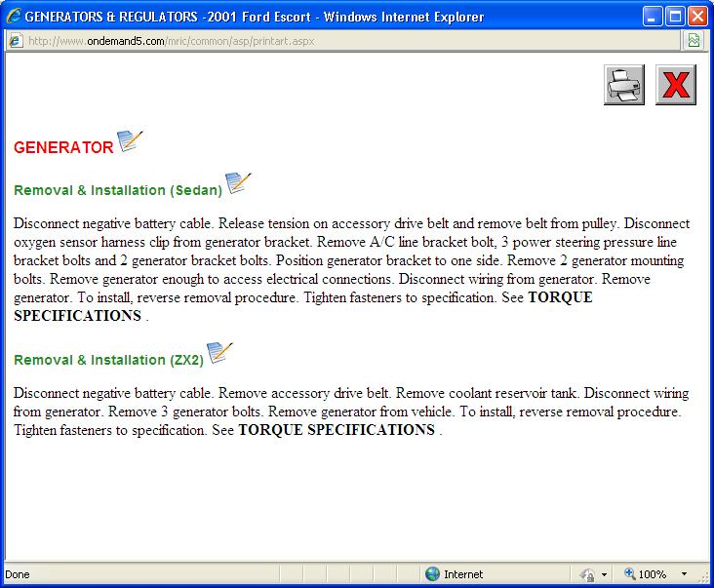Click the Removal & Installation (Sedan) heading

pyautogui.click(x=118, y=190)
